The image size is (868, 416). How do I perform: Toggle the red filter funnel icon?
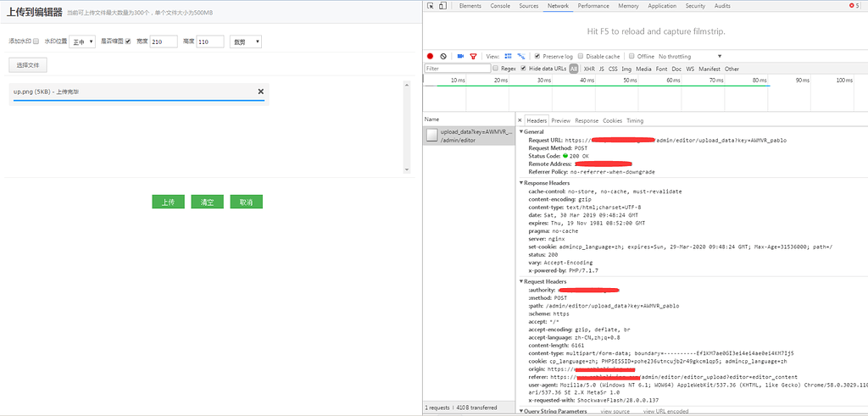473,56
